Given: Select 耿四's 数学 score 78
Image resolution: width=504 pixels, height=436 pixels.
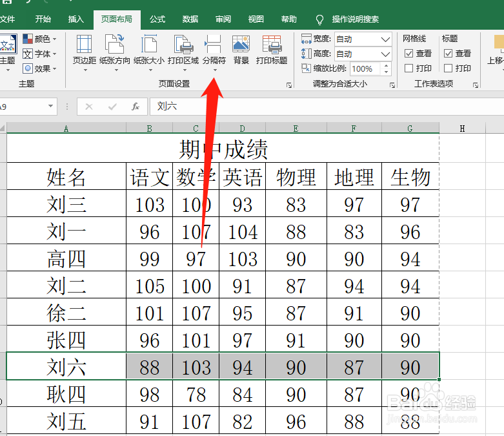Looking at the screenshot, I should coord(196,393).
